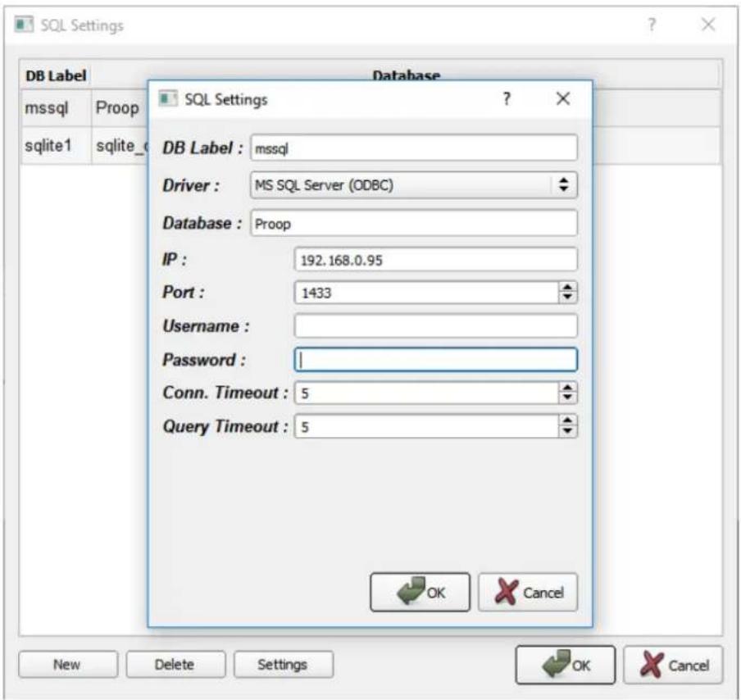Open the Driver dropdown showing MS SQL Server (ODBC)
This screenshot has width=741, height=700.
413,184
